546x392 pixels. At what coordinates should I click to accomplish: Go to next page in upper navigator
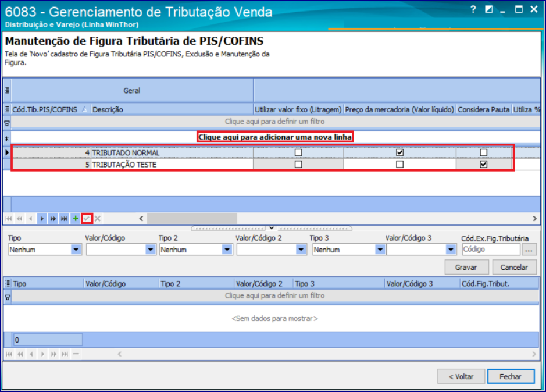point(53,219)
